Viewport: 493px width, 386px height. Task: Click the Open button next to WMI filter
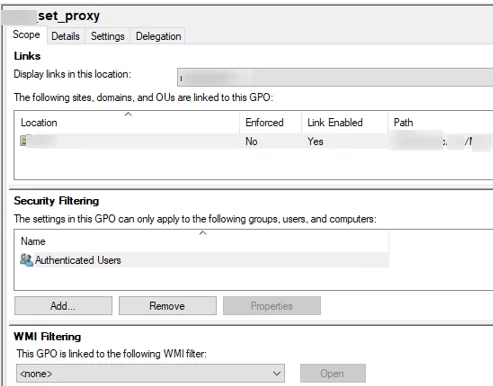tap(333, 374)
